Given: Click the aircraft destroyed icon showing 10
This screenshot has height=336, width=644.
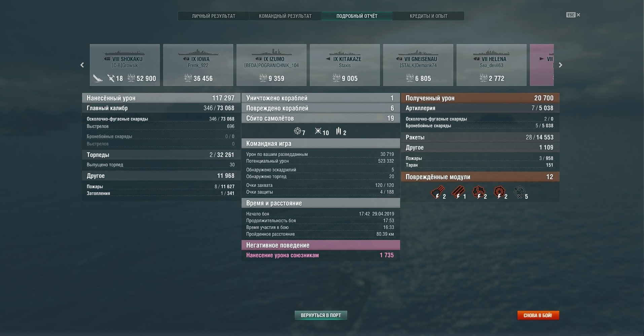Looking at the screenshot, I should (x=318, y=131).
